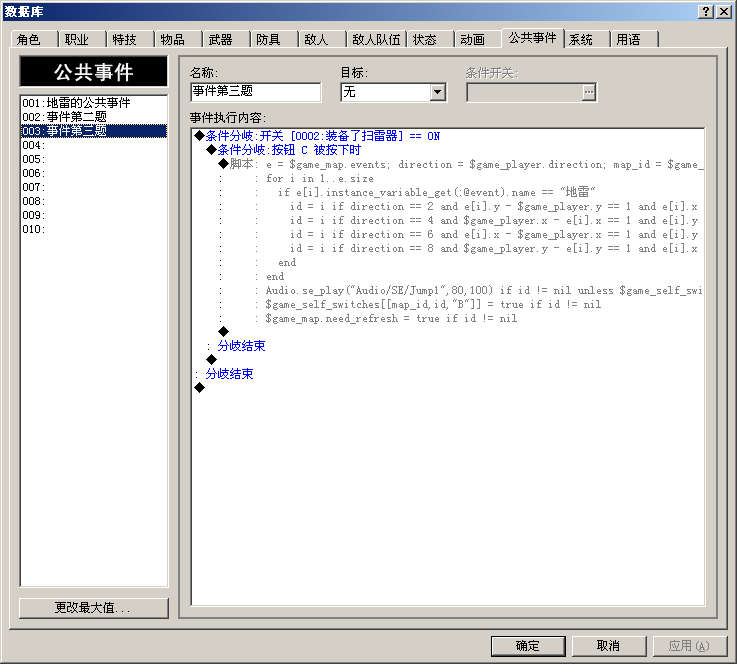This screenshot has height=664, width=737.
Task: Select the 'direction == 8' script line
Action: pos(448,248)
